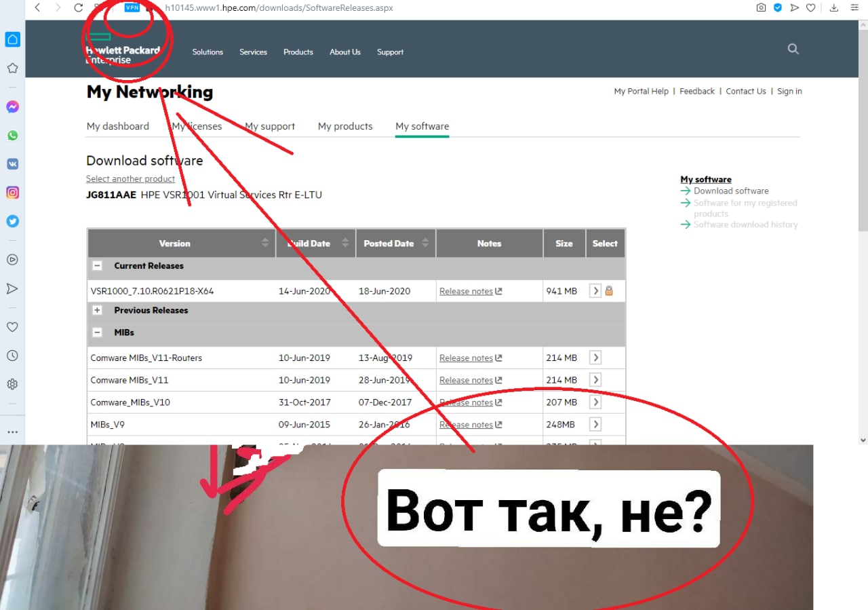Click select arrow for Comware MIBs_V11-Routers

595,358
